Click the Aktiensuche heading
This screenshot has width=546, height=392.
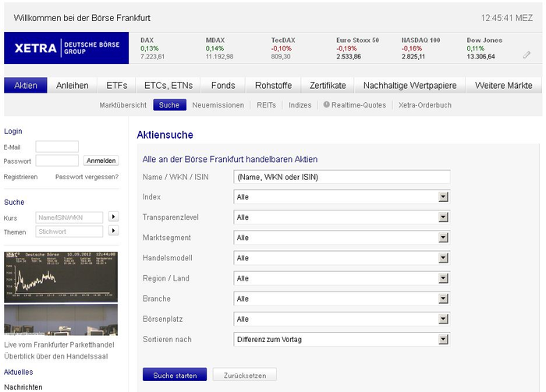click(165, 135)
